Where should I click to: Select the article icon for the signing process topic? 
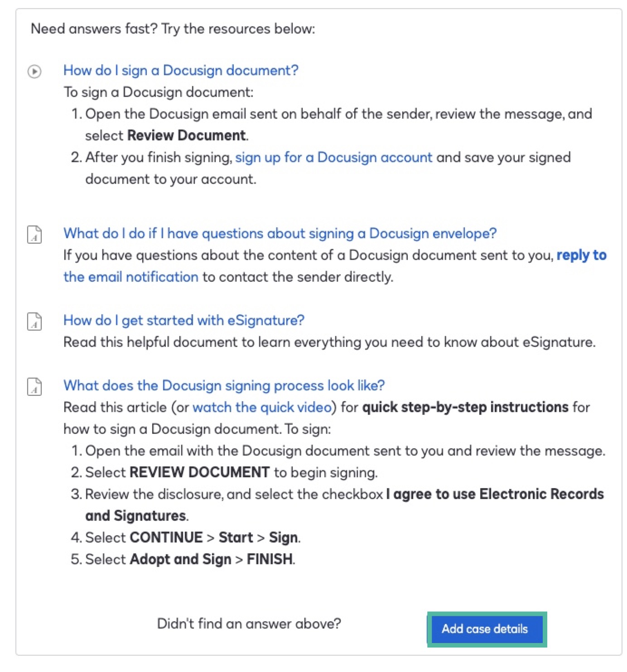34,386
